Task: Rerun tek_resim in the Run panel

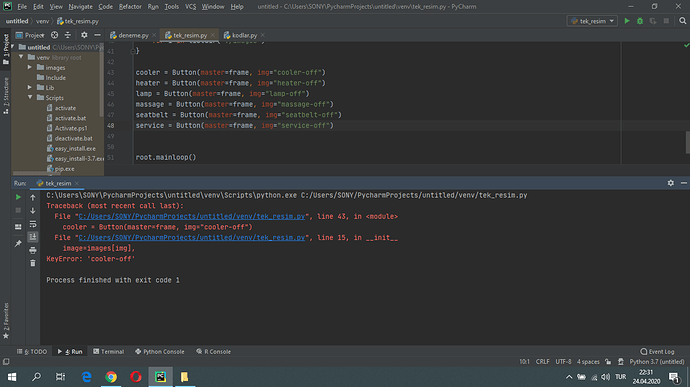Action: [x=18, y=197]
